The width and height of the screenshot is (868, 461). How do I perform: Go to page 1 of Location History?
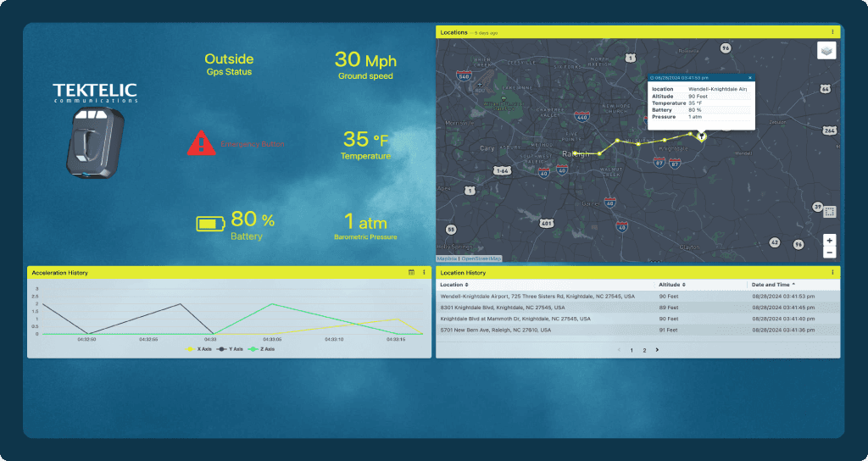tap(632, 350)
